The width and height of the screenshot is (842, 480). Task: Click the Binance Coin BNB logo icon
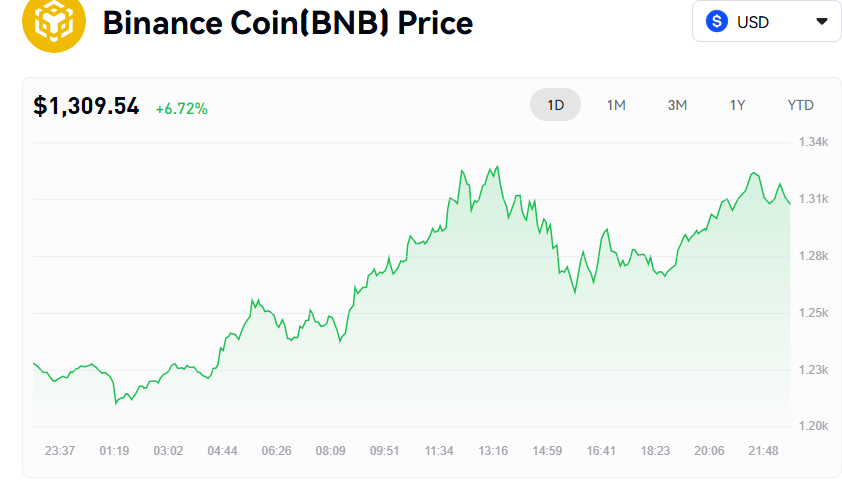[54, 21]
